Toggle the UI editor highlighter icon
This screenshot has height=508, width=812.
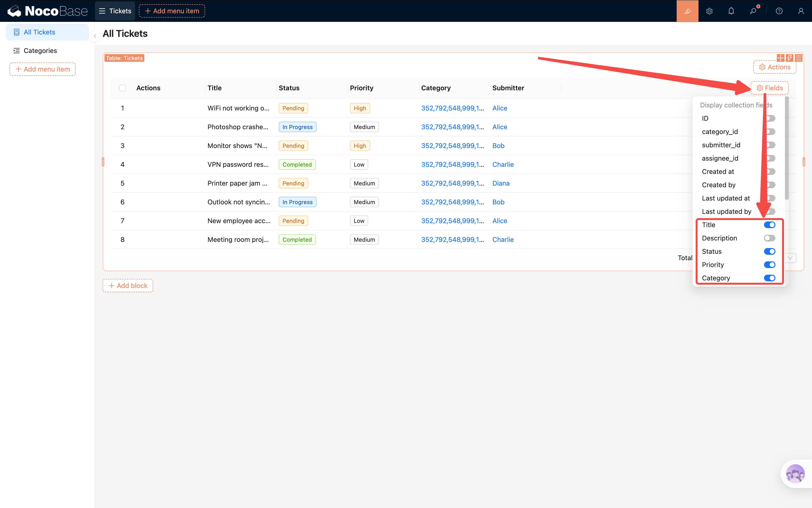(x=687, y=11)
